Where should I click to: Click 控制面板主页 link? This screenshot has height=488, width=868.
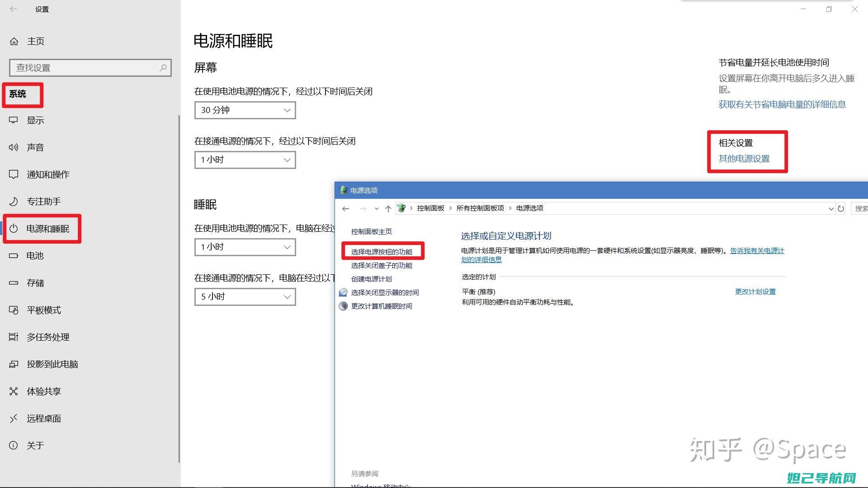(371, 231)
